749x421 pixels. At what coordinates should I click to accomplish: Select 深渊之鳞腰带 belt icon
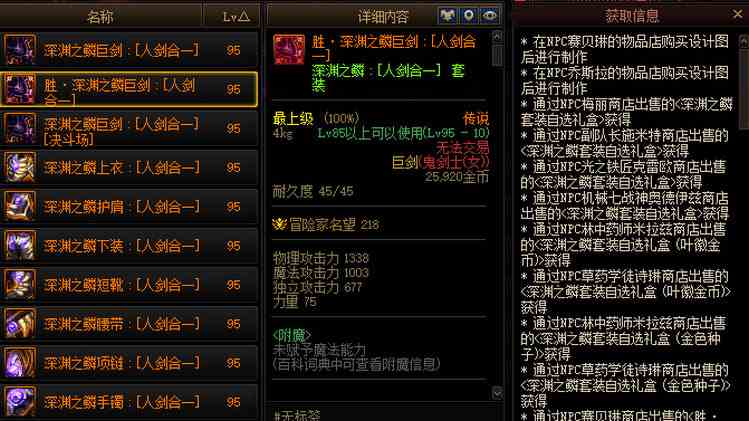[20, 324]
